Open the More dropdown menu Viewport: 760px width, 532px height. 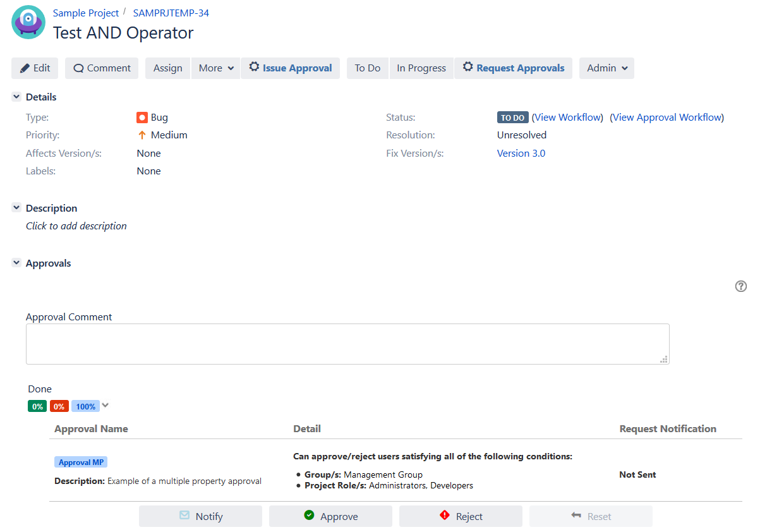click(x=215, y=68)
